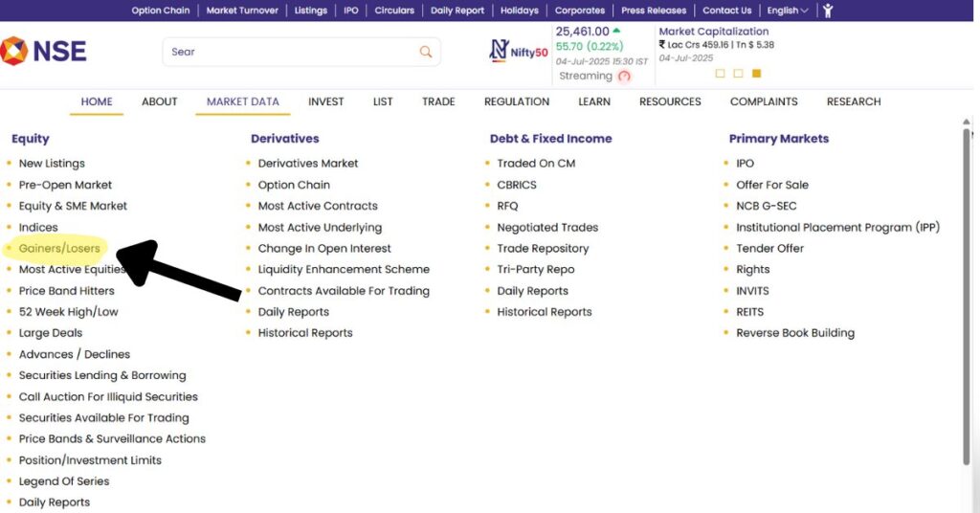The width and height of the screenshot is (980, 513).
Task: Open Offer For Sale
Action: pyautogui.click(x=772, y=185)
